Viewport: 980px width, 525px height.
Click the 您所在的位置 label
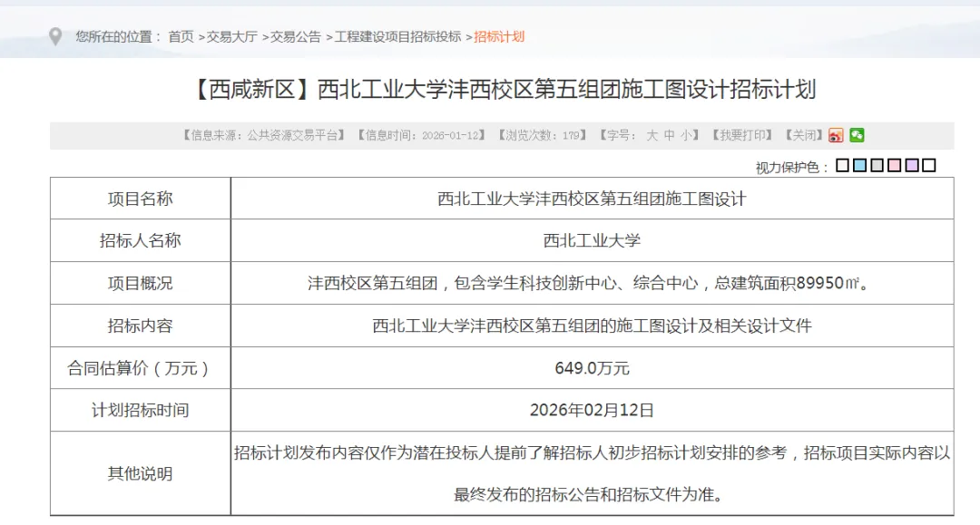click(x=119, y=37)
